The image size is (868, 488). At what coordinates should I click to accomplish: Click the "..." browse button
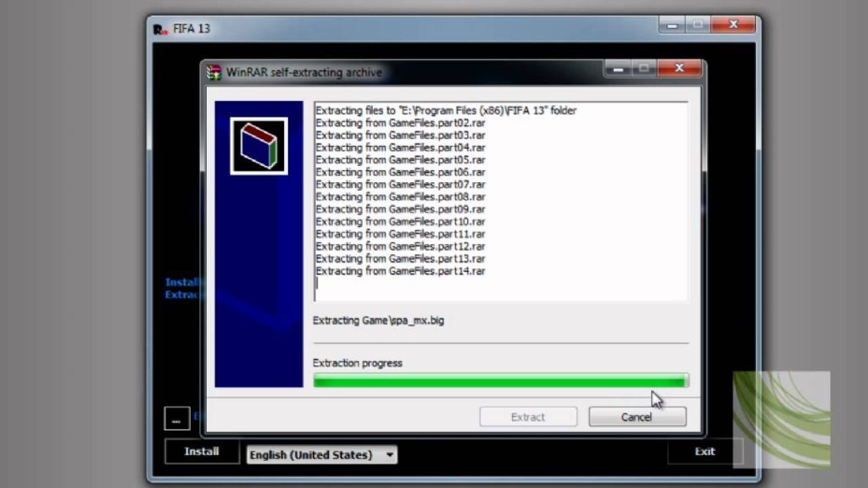point(175,418)
